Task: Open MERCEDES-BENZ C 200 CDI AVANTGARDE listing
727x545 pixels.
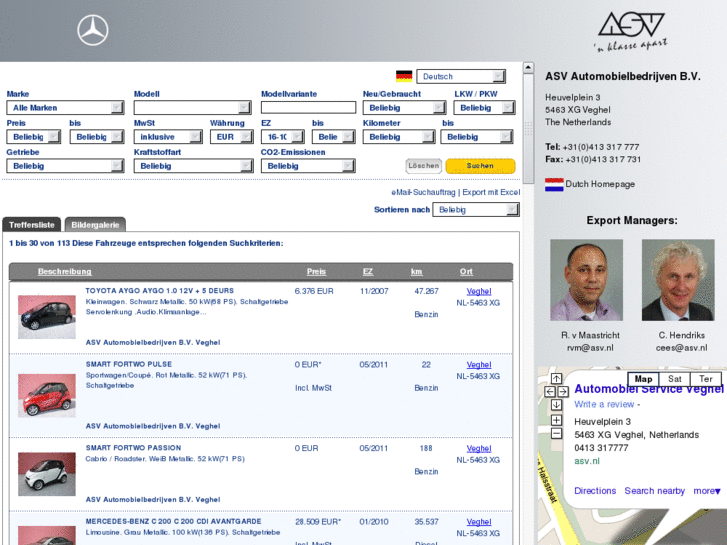Action: pos(173,521)
